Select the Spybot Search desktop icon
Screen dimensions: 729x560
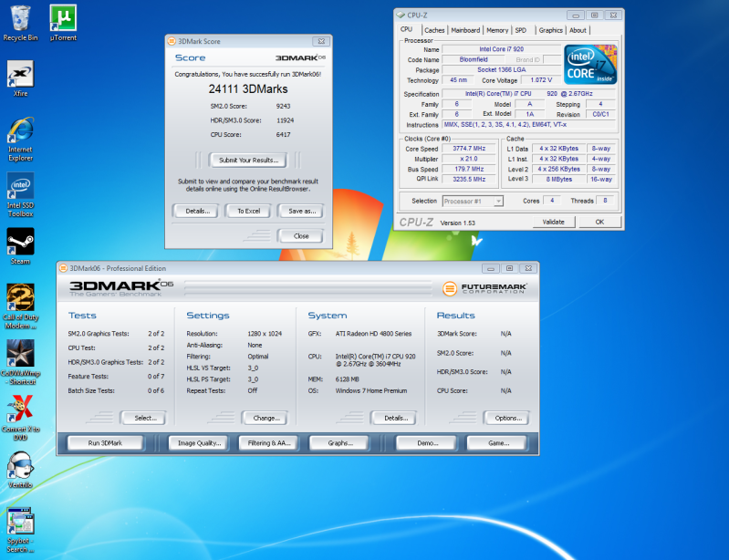click(20, 530)
